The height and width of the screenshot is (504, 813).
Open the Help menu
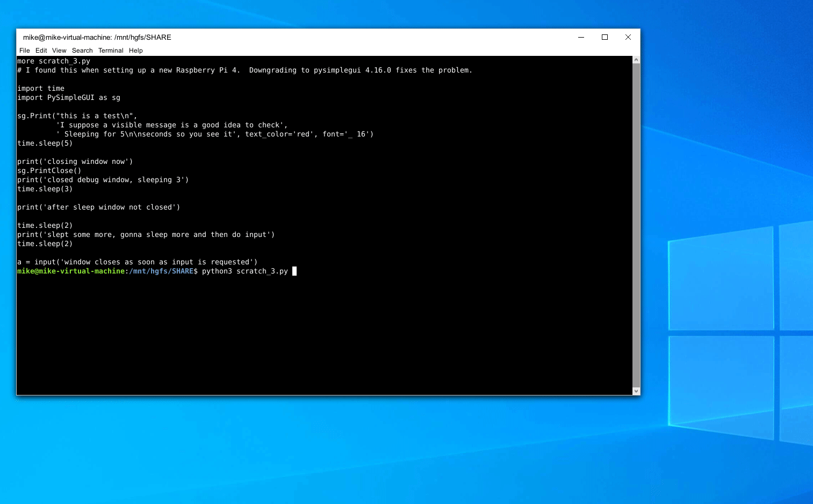[135, 50]
